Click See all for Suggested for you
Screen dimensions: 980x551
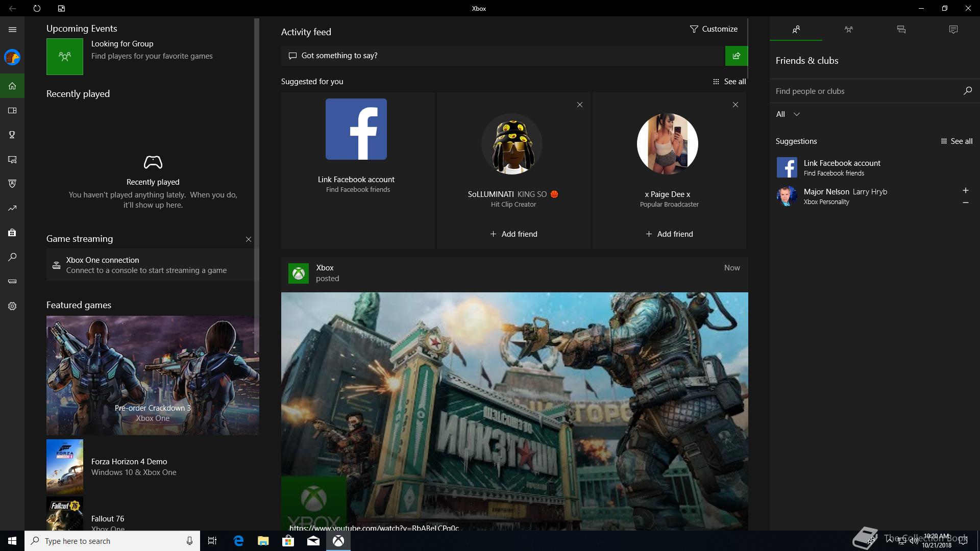[x=729, y=82]
